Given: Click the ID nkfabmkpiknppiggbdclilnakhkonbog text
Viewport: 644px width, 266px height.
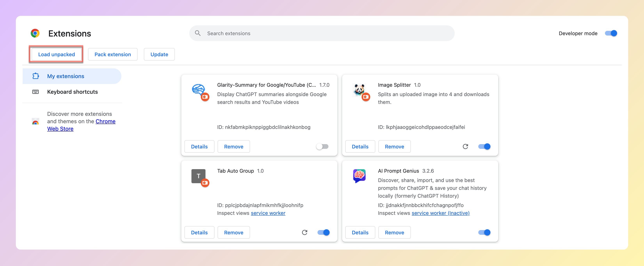Looking at the screenshot, I should coord(264,127).
